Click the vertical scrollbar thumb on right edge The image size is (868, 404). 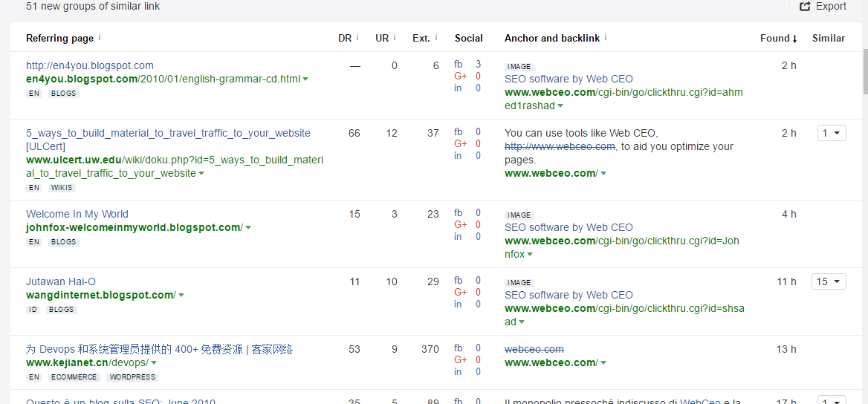coord(865,72)
